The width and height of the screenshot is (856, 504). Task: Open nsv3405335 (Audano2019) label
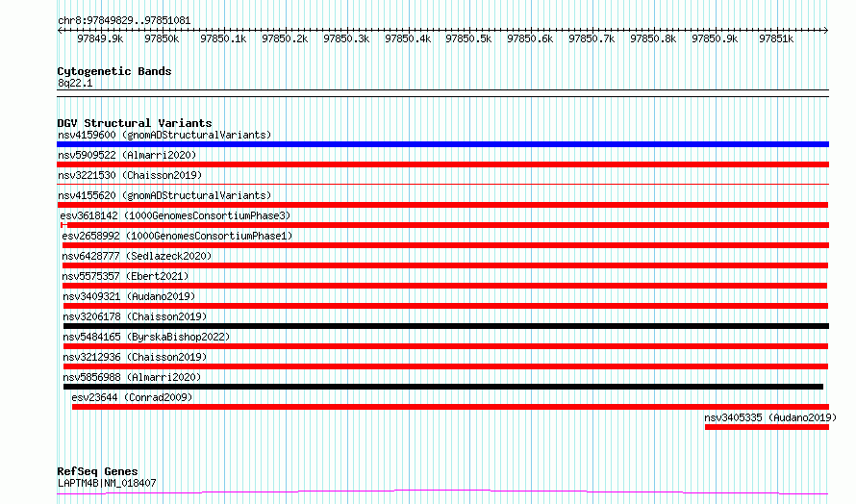click(770, 417)
